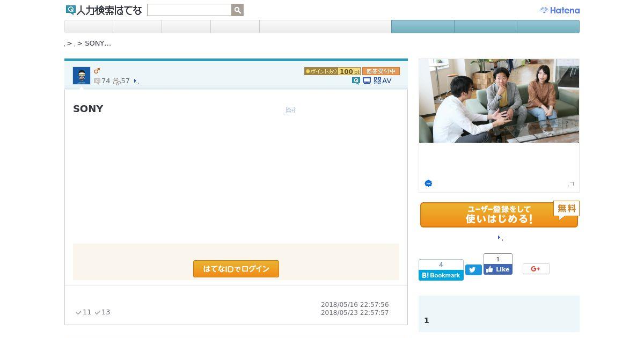Click the answers icon beside 57

116,82
